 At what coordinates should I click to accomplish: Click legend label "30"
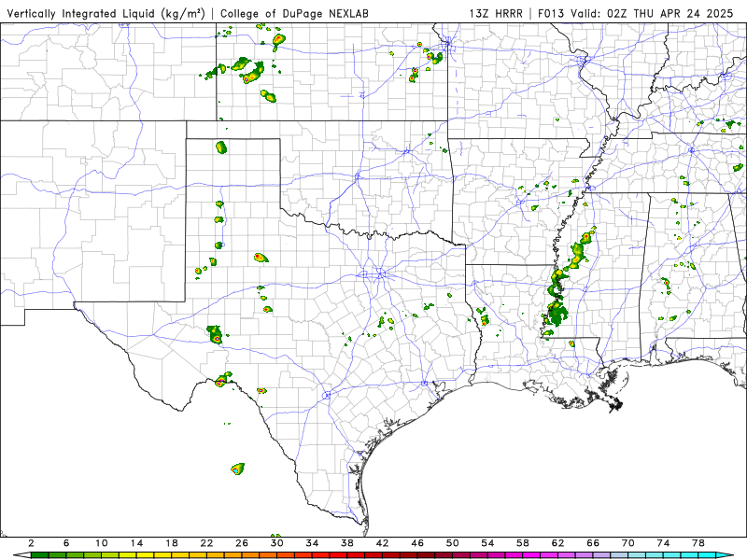point(276,543)
